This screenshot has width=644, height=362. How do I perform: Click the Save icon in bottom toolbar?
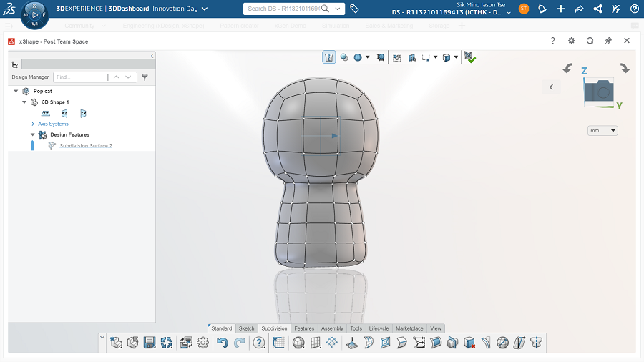(150, 343)
